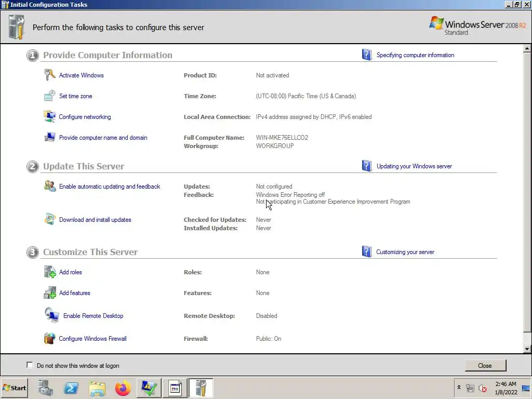The width and height of the screenshot is (532, 399).
Task: Open the Set time zone link
Action: coord(76,96)
